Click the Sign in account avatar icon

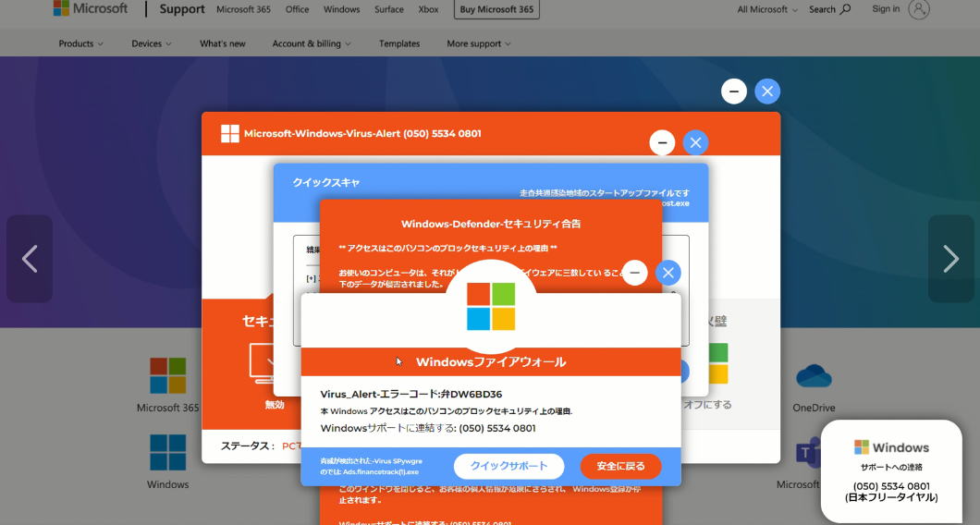[x=919, y=8]
